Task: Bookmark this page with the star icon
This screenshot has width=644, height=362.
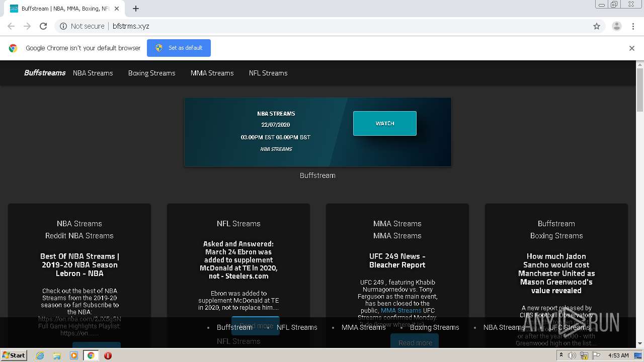Action: point(597,26)
